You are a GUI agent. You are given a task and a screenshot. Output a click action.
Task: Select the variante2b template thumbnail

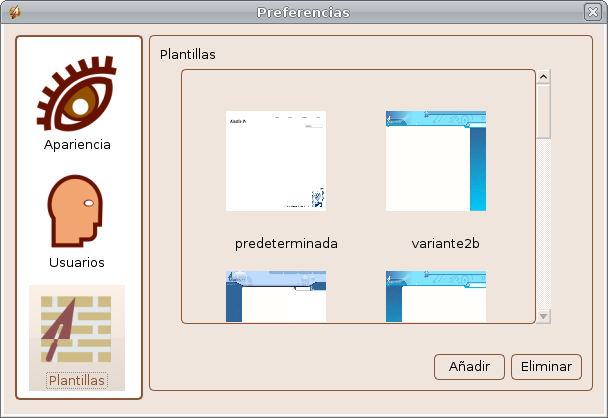click(436, 160)
